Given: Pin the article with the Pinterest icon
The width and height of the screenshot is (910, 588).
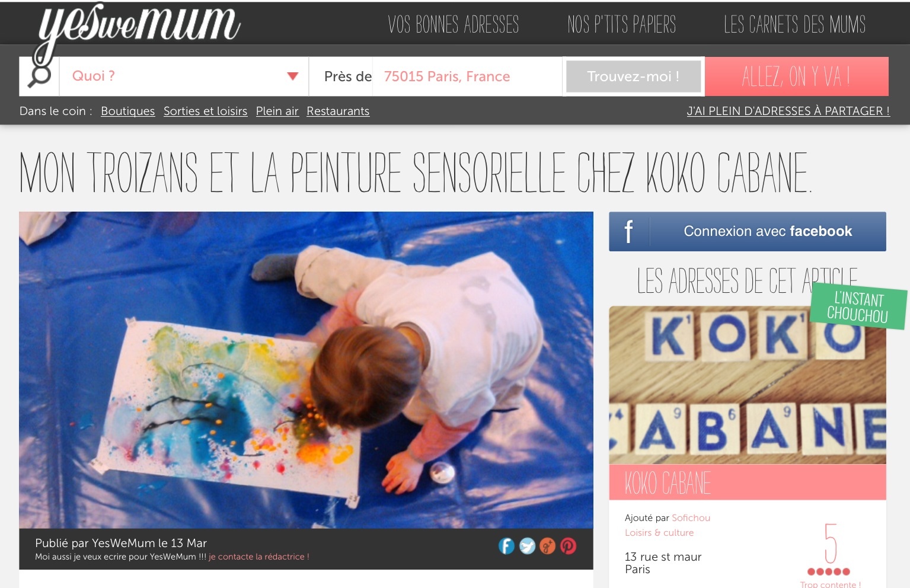Looking at the screenshot, I should 568,545.
